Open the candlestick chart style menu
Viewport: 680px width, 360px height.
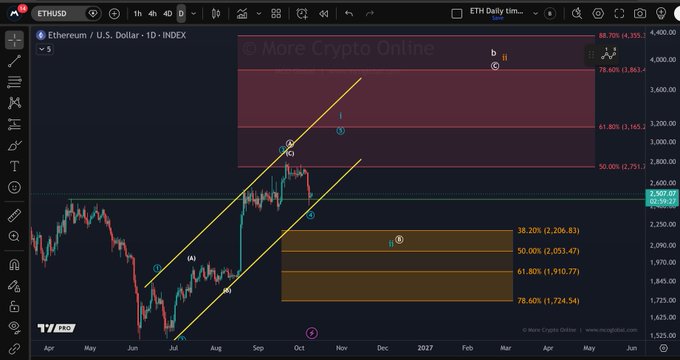(x=216, y=14)
